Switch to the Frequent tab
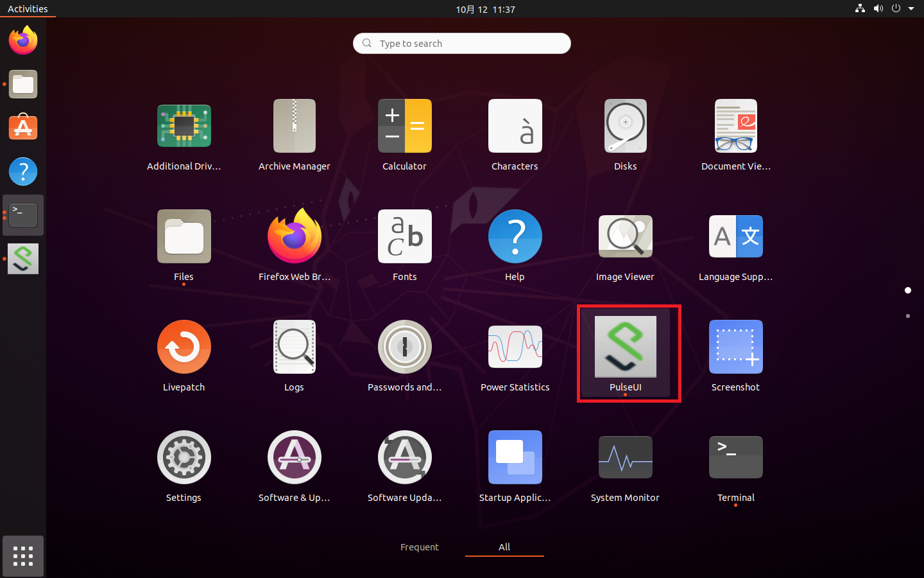This screenshot has height=578, width=924. pyautogui.click(x=419, y=547)
